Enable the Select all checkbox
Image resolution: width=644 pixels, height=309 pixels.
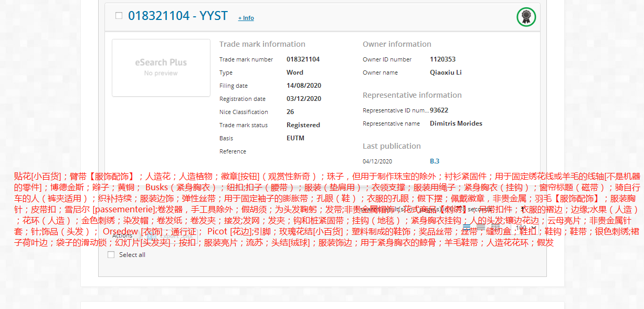[x=111, y=255]
